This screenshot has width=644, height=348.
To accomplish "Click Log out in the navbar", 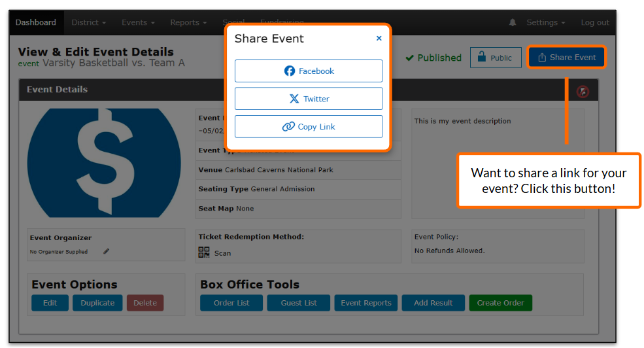I will click(594, 22).
